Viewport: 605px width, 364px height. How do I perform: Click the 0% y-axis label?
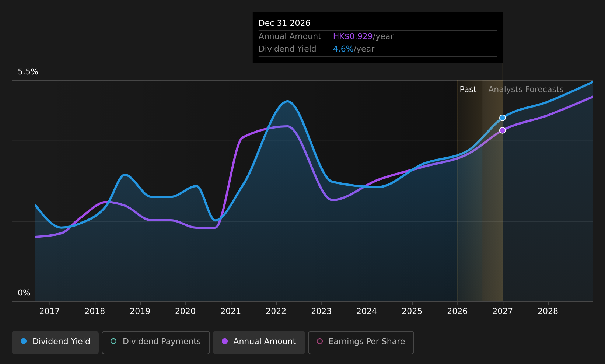(24, 293)
